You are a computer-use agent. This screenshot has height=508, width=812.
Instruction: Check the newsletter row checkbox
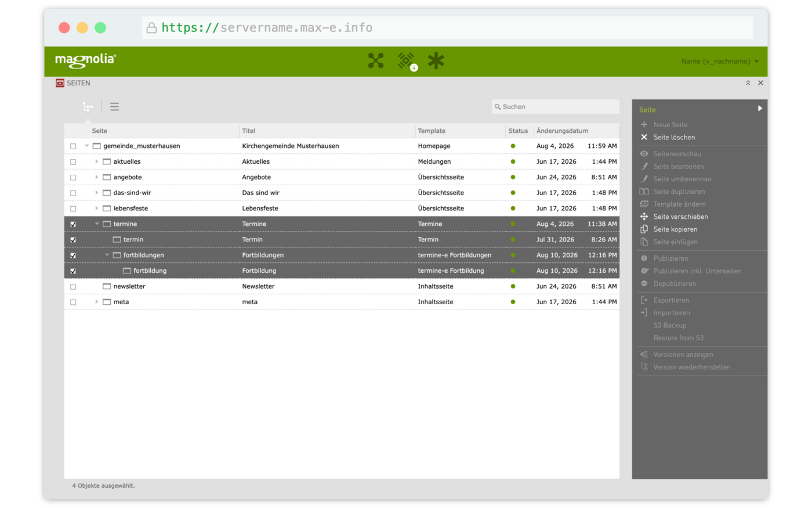coord(73,287)
